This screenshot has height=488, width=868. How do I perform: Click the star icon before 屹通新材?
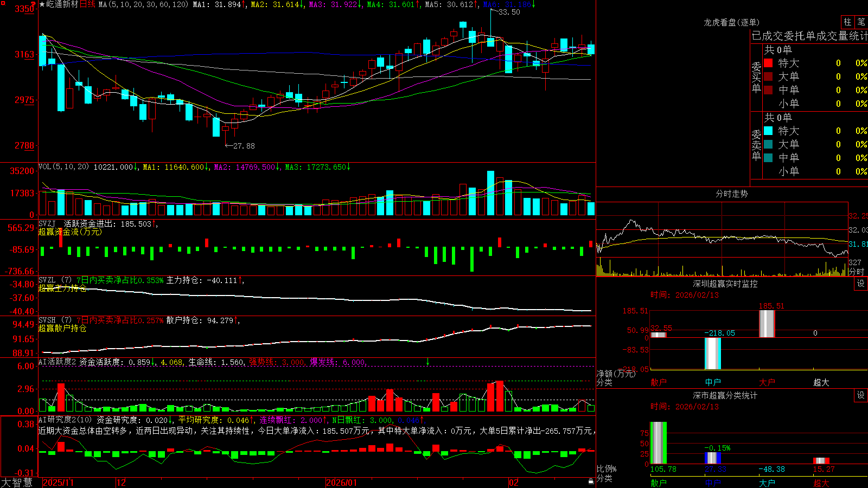[x=42, y=4]
